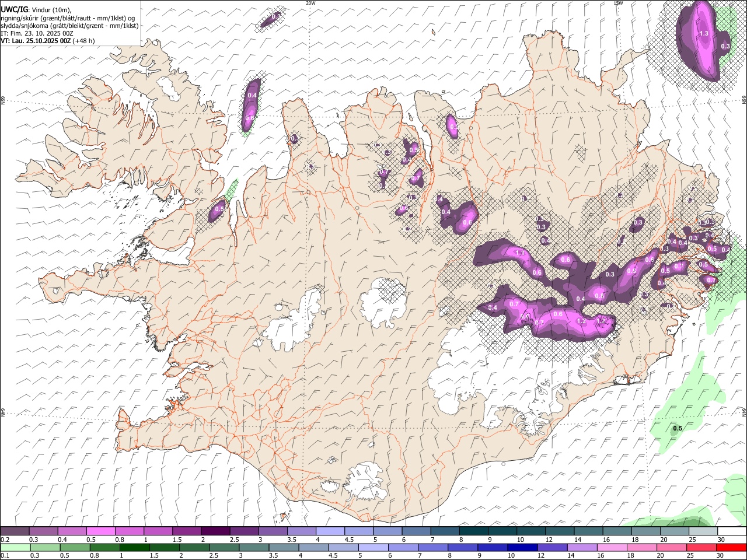
Task: Click the lower legend swatch between 5 and 6
Action: coord(373,548)
